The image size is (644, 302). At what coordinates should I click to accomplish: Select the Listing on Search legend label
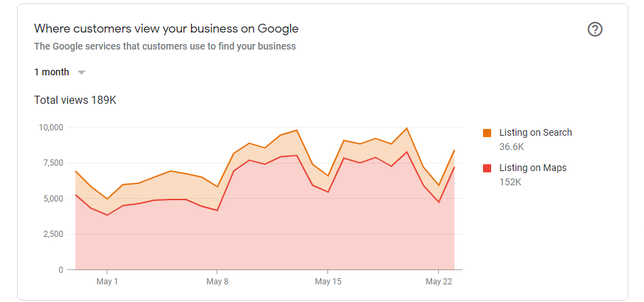coord(535,132)
